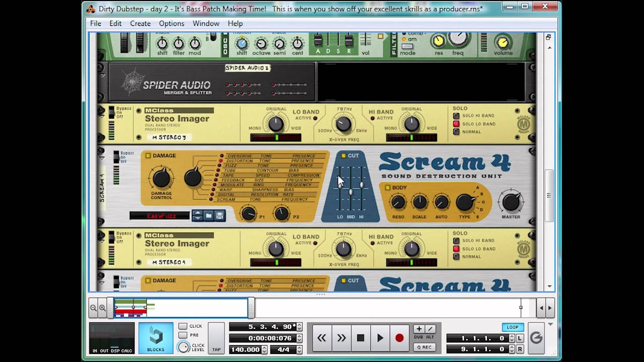Click the tempo stepper arrows next to 140.000
This screenshot has height=362, width=644.
point(265,349)
